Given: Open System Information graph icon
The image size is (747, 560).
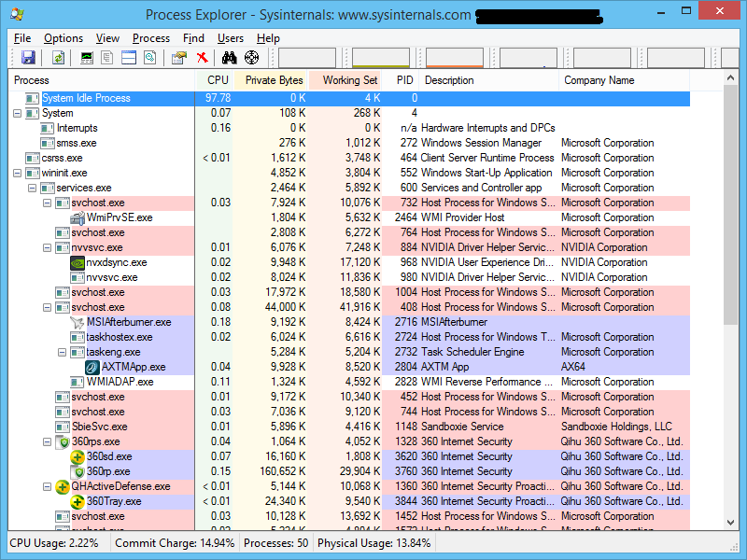Looking at the screenshot, I should [x=87, y=58].
